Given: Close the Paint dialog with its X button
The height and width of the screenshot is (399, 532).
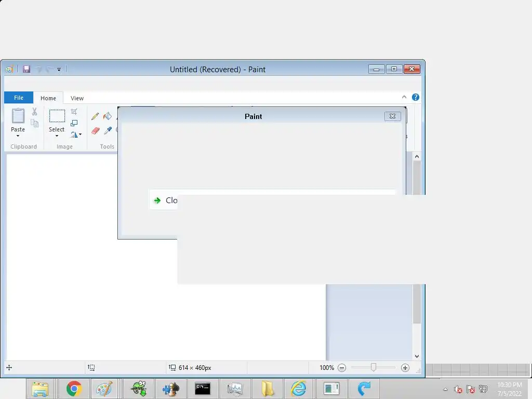Looking at the screenshot, I should coord(393,116).
